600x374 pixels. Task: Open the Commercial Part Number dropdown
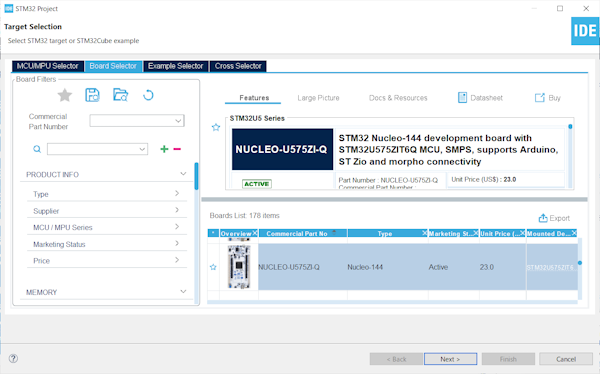pos(137,121)
